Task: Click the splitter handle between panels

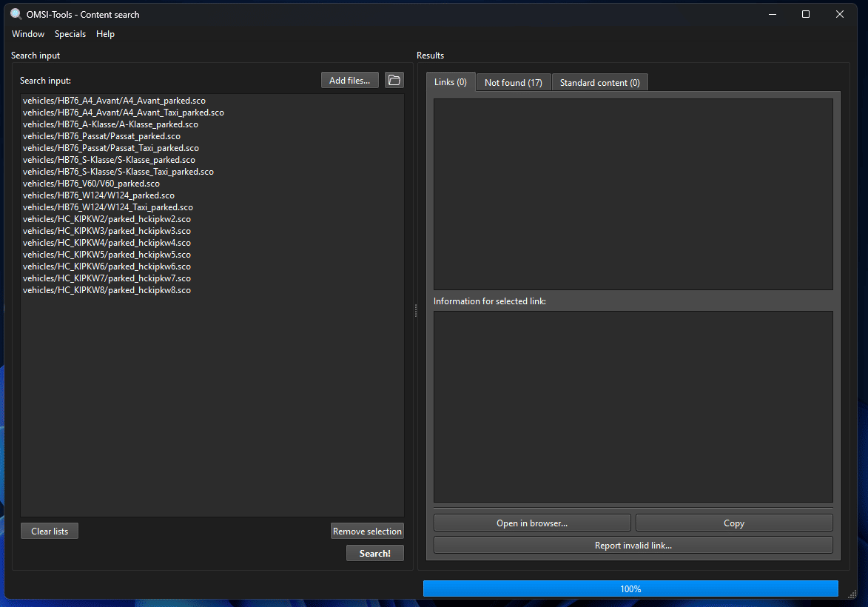Action: (x=416, y=311)
